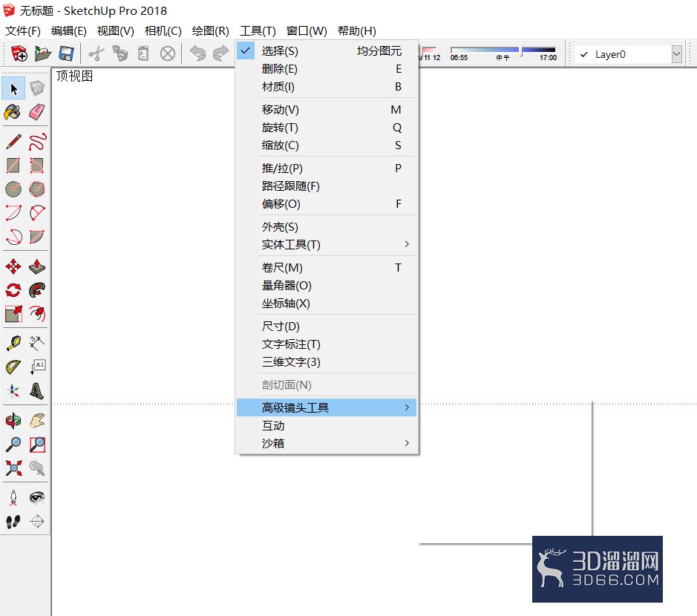Click the Redo arrow toolbar icon
The width and height of the screenshot is (697, 616).
point(221,53)
